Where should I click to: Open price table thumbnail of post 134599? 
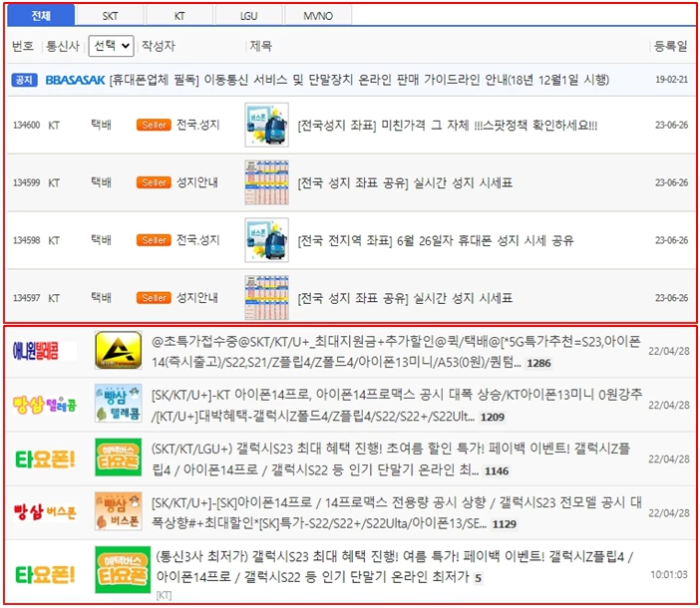click(266, 182)
